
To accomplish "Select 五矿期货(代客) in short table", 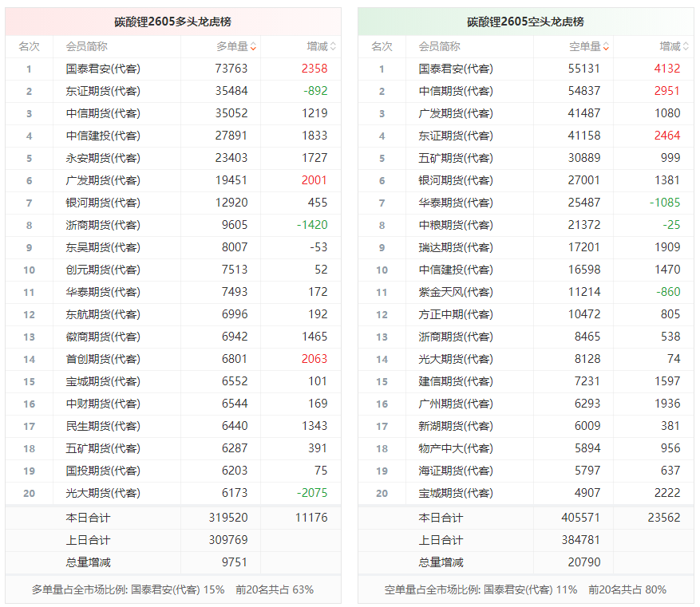I will click(x=455, y=158).
